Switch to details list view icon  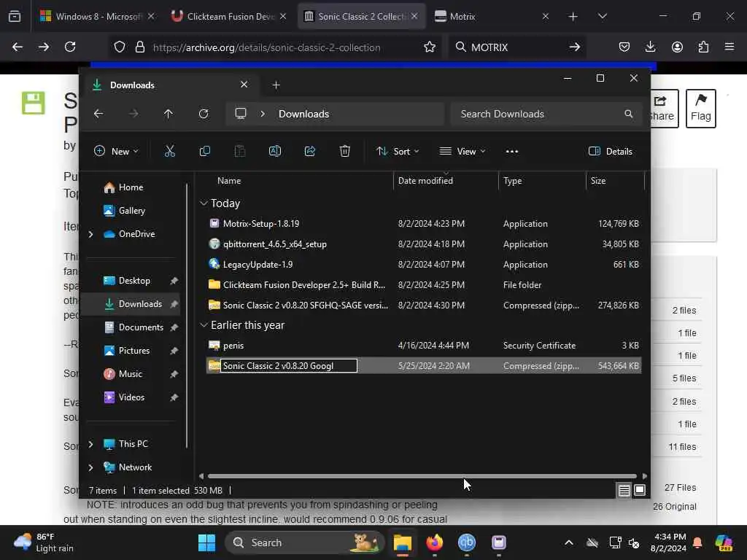coord(624,490)
